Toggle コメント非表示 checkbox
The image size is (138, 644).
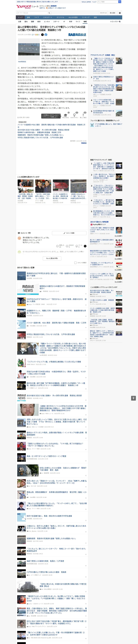75,263
